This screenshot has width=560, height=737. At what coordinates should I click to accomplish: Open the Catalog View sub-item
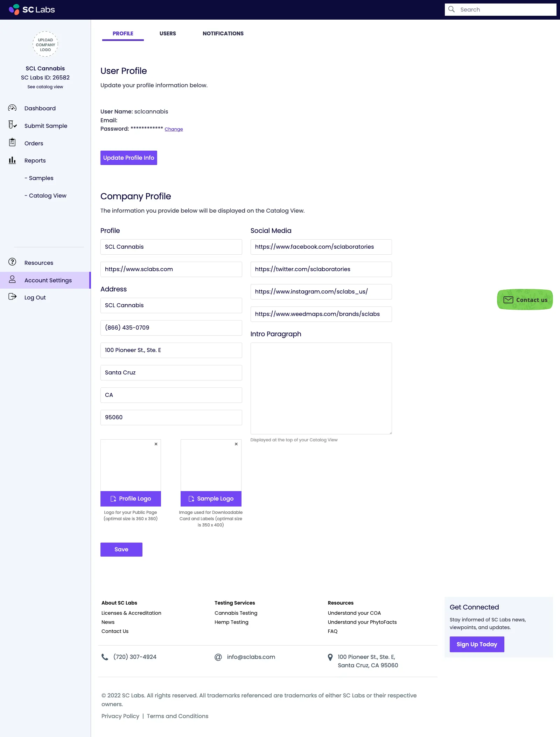pos(45,195)
